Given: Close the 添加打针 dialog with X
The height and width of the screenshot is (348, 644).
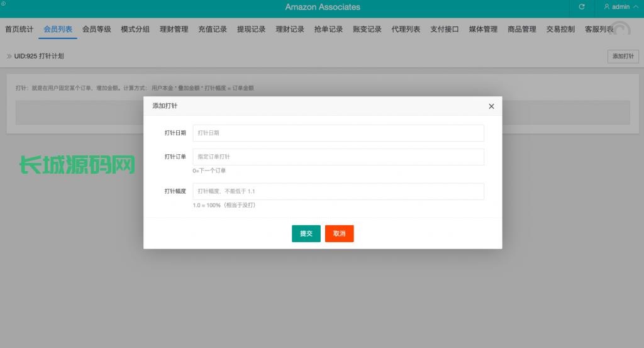Looking at the screenshot, I should [491, 106].
